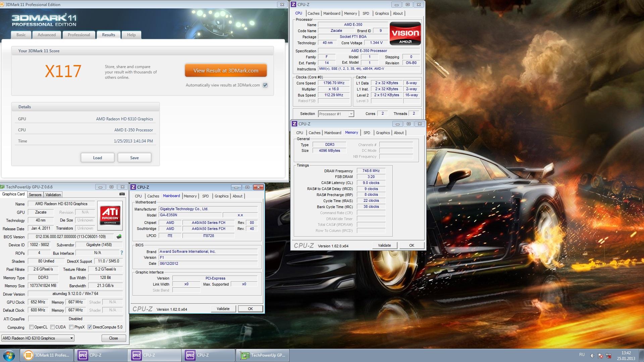Image resolution: width=644 pixels, height=362 pixels.
Task: Activate the CPU-Z taskbar button beside TechPowerUp
Action: (x=208, y=355)
